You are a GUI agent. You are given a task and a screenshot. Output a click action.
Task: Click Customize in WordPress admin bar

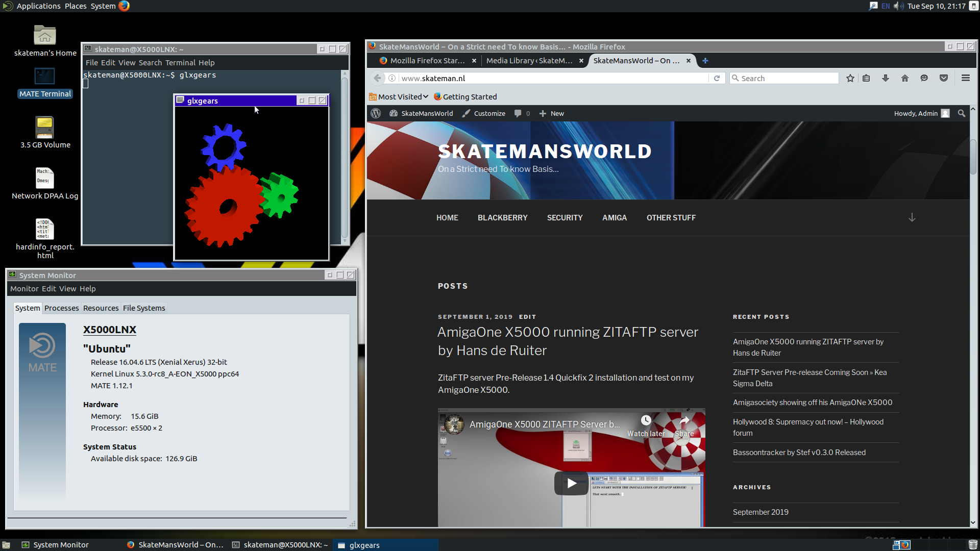(484, 113)
